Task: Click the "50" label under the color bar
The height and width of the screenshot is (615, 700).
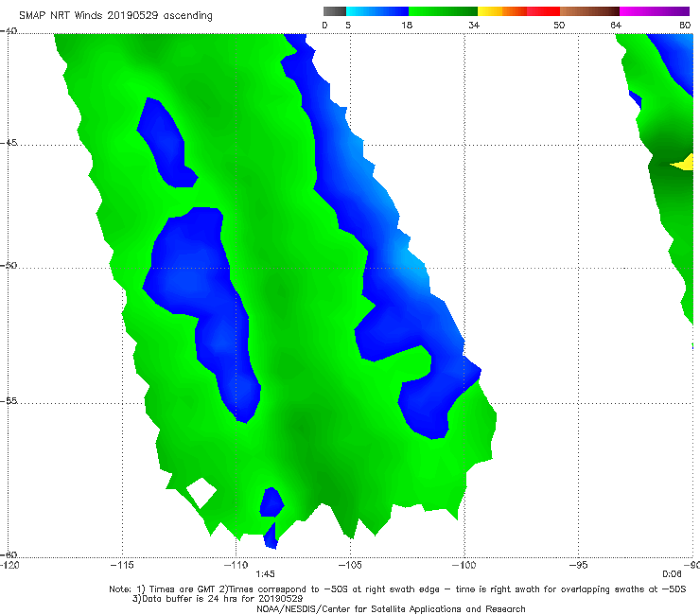Action: point(559,26)
